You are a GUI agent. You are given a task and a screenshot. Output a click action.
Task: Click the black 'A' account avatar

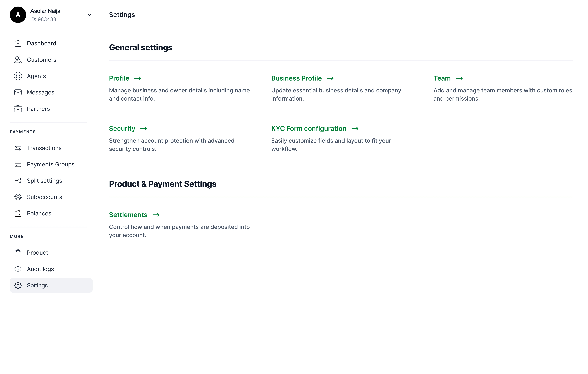coord(18,15)
